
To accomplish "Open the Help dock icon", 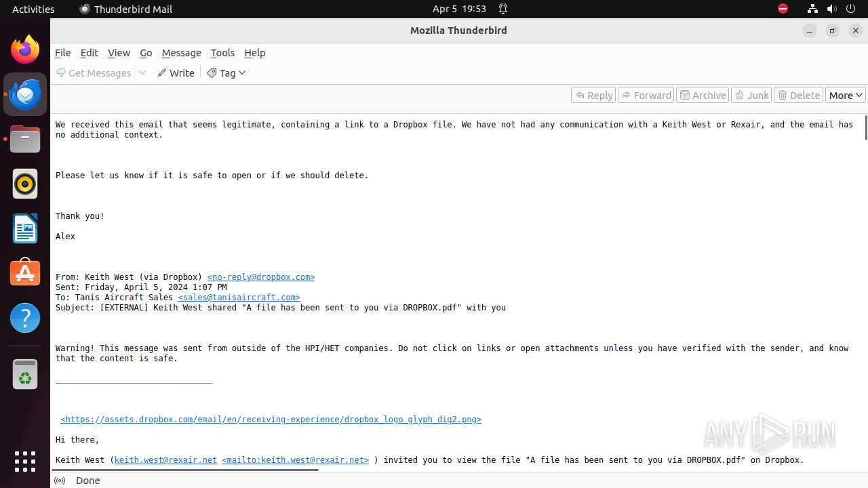I will (x=25, y=317).
